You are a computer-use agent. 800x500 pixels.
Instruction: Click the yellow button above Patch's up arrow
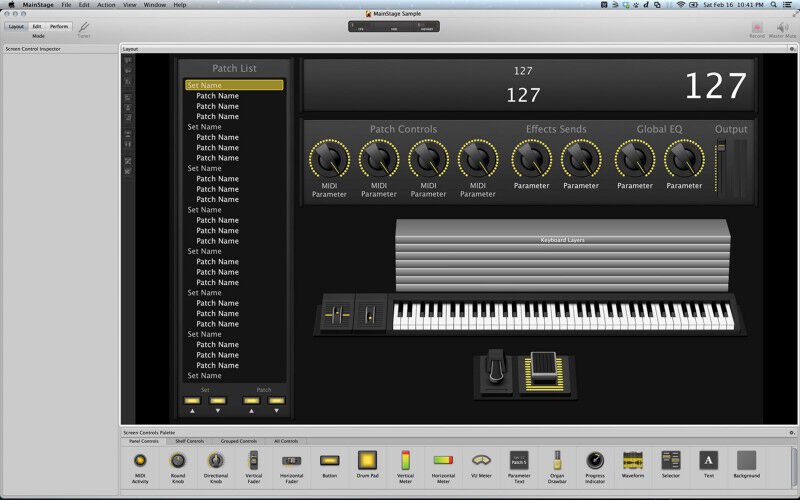[251, 401]
